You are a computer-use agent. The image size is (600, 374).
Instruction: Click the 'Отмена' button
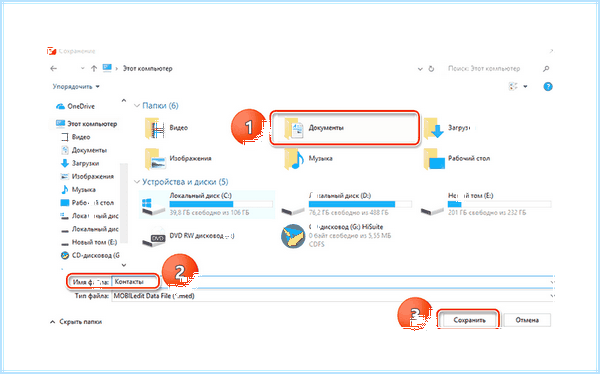527,320
